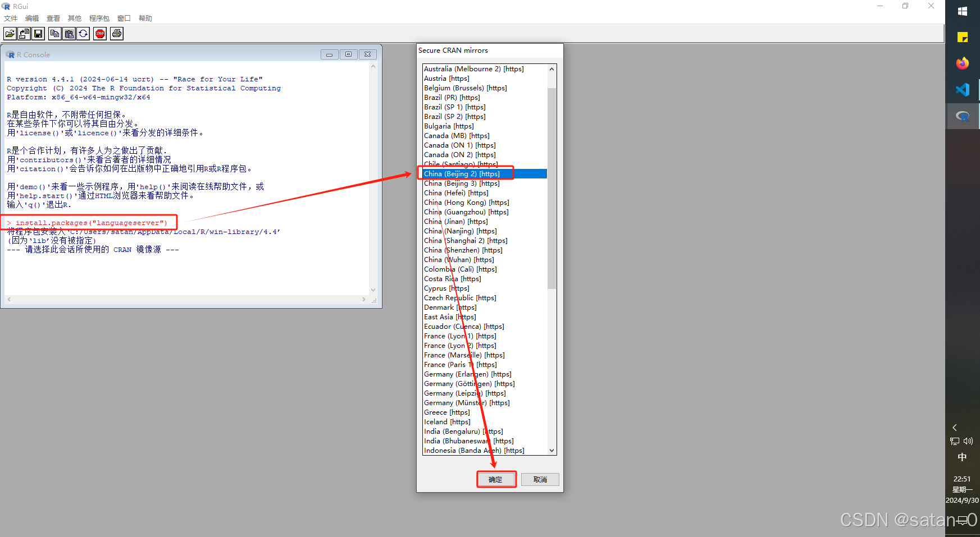Select Bulgaria [https] mirror

click(485, 126)
